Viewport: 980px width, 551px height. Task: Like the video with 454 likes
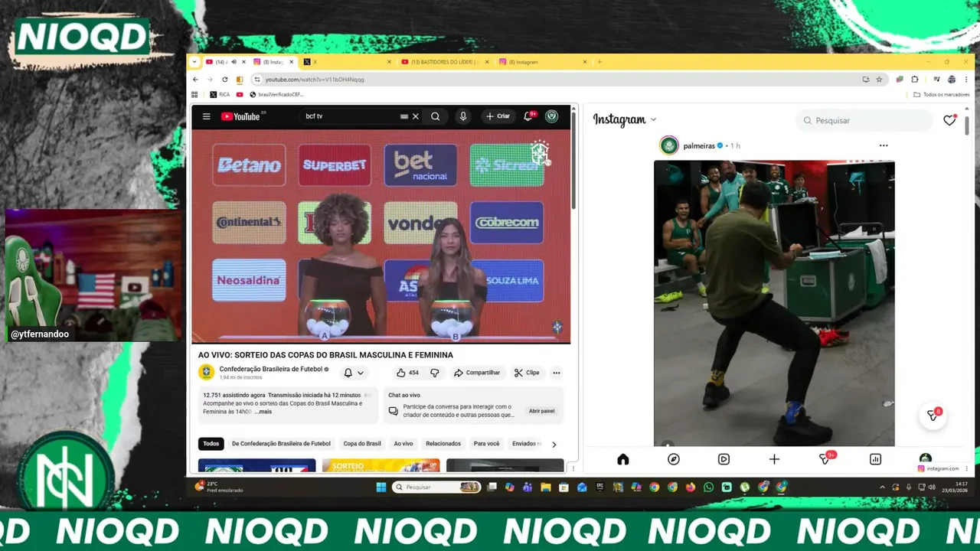[x=407, y=373]
